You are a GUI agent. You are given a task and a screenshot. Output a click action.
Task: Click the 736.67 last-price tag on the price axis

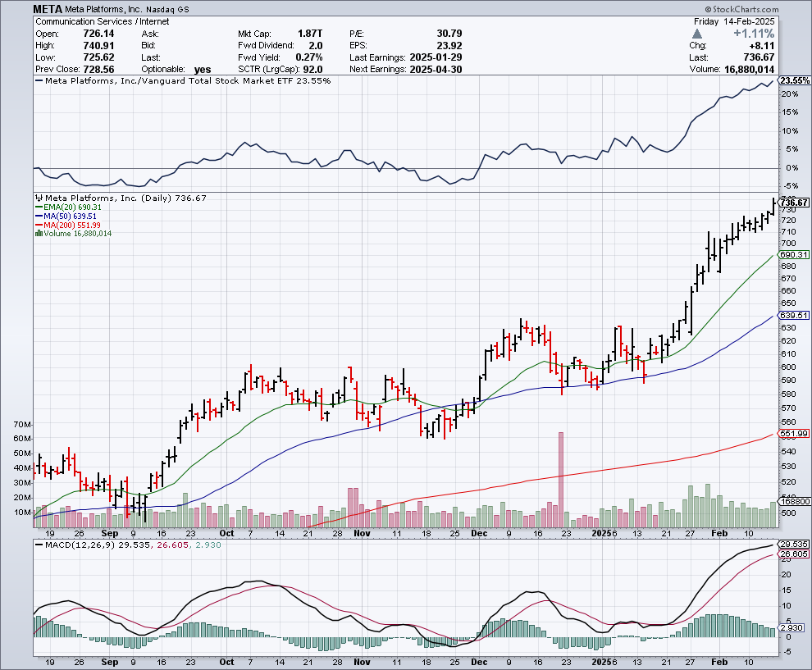click(794, 203)
